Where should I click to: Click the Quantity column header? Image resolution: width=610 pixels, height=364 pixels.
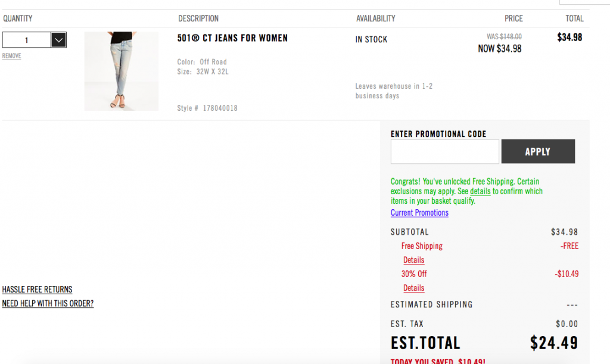pos(17,18)
